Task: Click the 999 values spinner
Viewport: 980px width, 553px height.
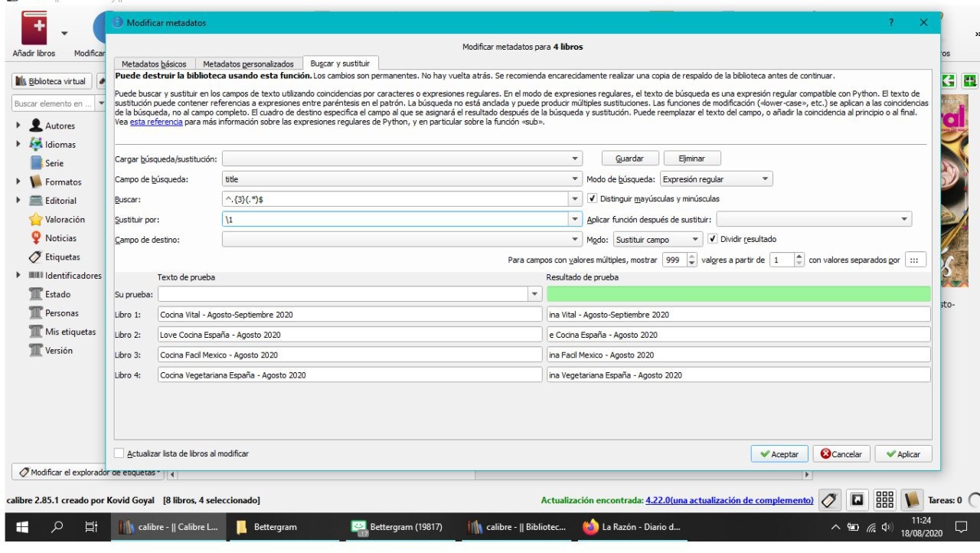Action: click(680, 260)
